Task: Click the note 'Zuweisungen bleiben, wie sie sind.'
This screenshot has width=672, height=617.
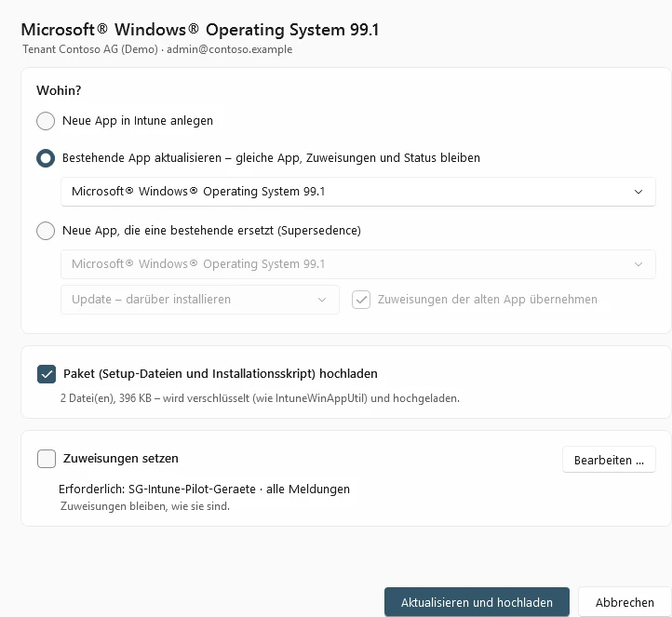Action: tap(145, 506)
